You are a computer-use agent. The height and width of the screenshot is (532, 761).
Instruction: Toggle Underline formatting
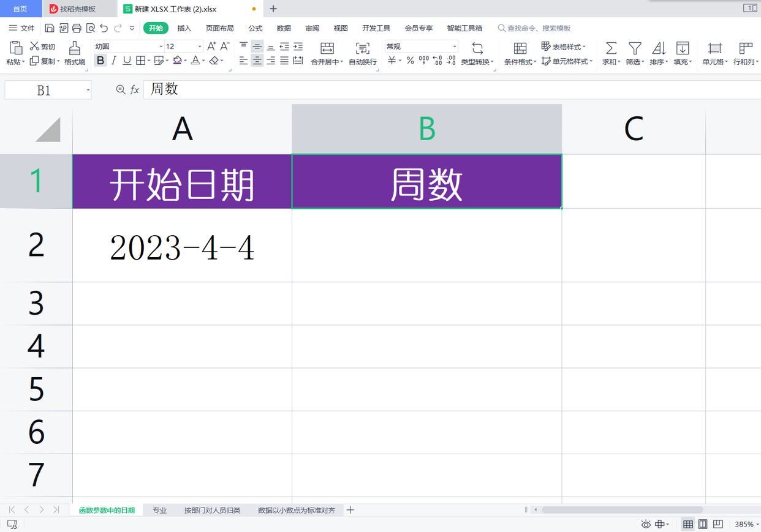point(127,61)
